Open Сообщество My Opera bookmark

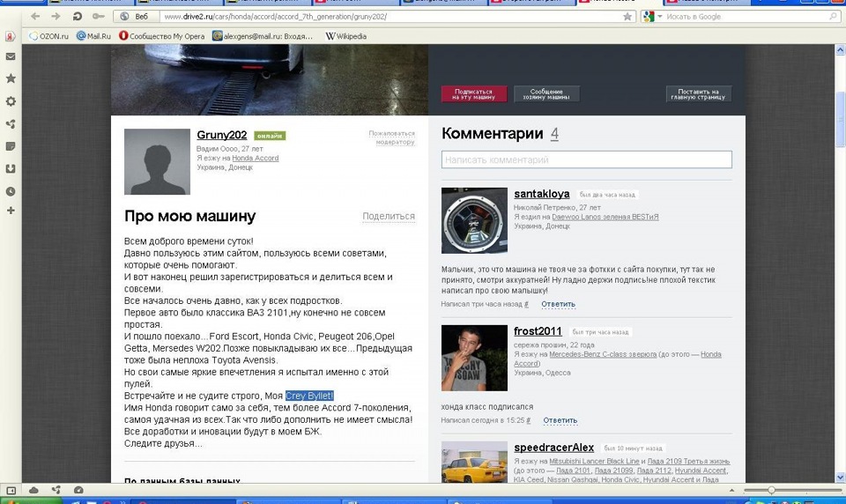point(162,36)
